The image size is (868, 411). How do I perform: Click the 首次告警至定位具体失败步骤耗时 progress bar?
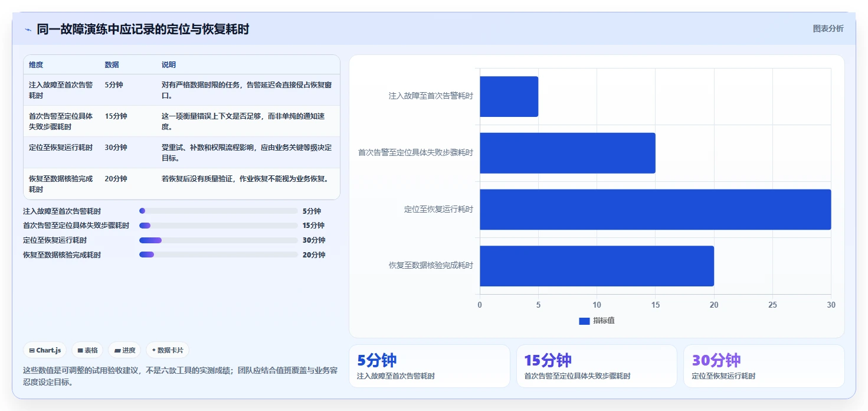tap(218, 226)
